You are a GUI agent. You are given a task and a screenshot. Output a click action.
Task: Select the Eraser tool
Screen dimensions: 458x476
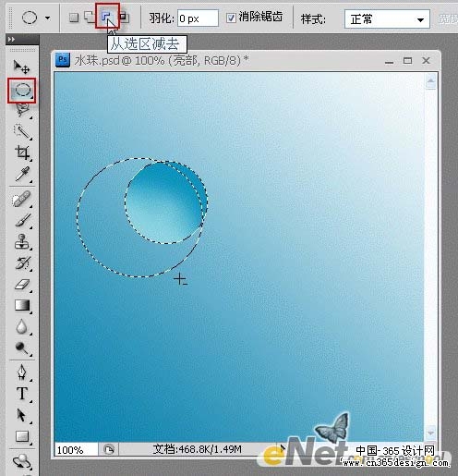pyautogui.click(x=22, y=284)
